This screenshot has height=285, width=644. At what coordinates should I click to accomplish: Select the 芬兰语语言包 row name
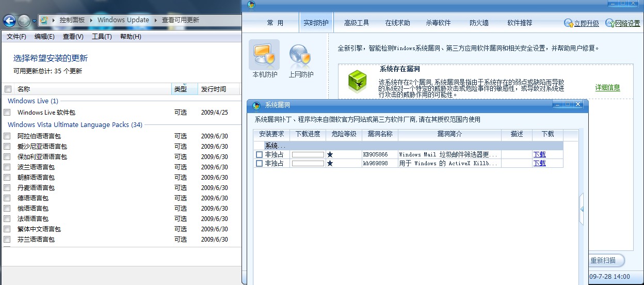pos(36,239)
